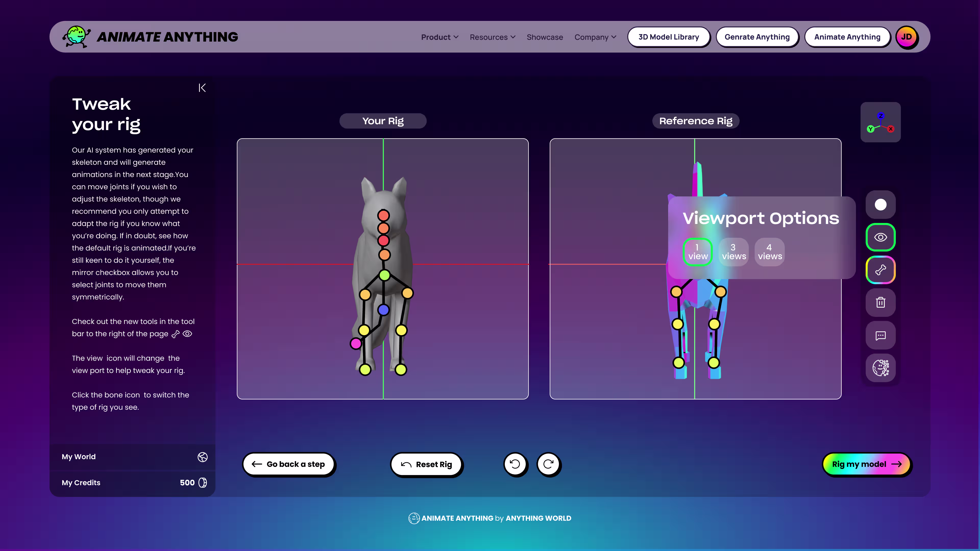Click the redo circular arrow button
Viewport: 980px width, 551px height.
point(548,464)
